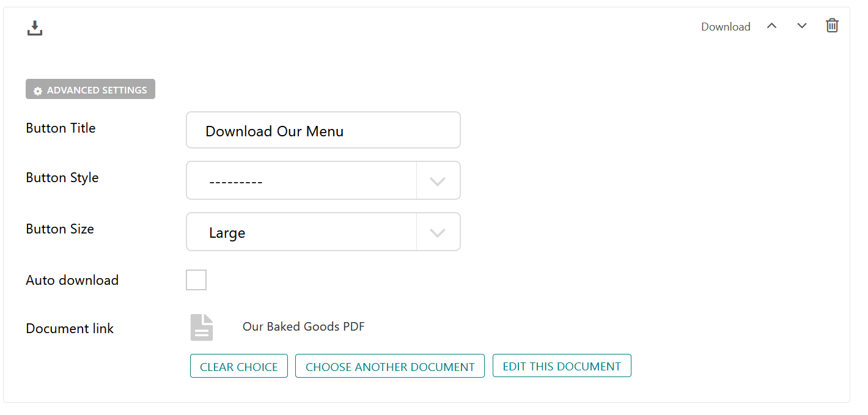868x415 pixels.
Task: Select the Our Baked Goods PDF title
Action: (304, 326)
